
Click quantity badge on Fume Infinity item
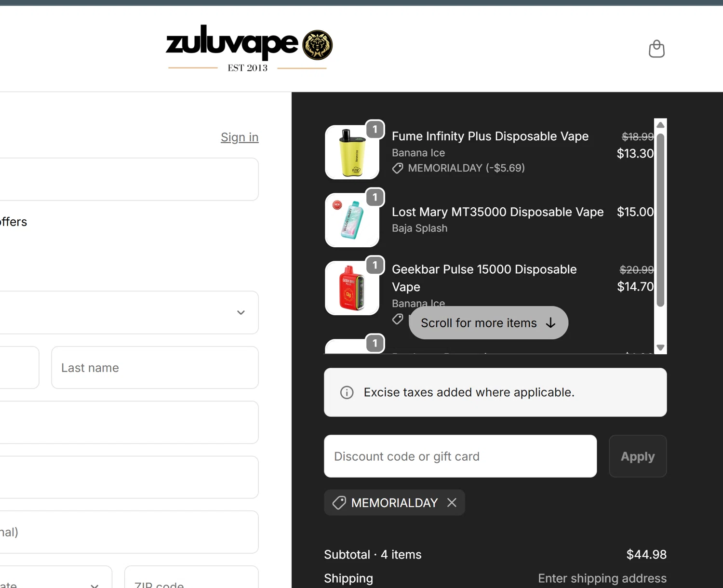coord(375,129)
